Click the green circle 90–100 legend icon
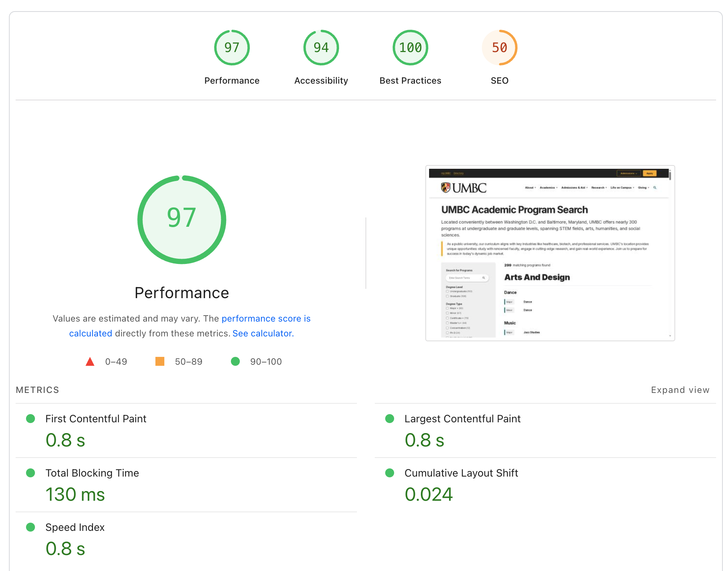Screen dimensions: 728x571 pyautogui.click(x=235, y=361)
